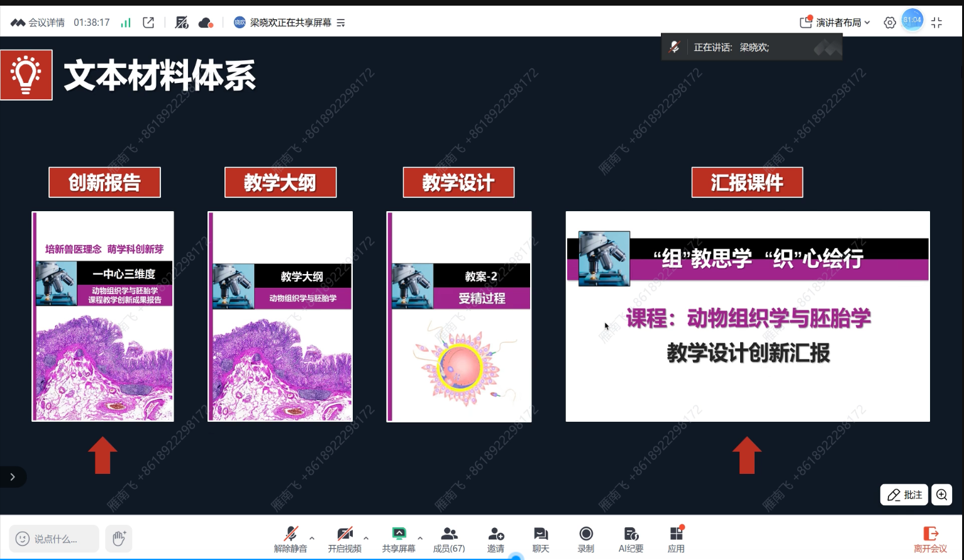The height and width of the screenshot is (560, 964).
Task: Open the 演讲者布局 layout dropdown
Action: [x=837, y=22]
